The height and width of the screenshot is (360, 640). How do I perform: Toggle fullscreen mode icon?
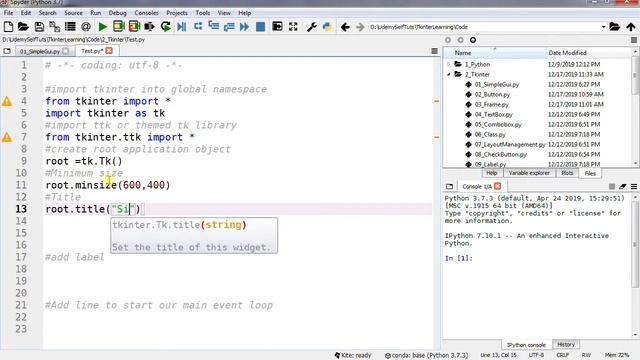coord(293,27)
